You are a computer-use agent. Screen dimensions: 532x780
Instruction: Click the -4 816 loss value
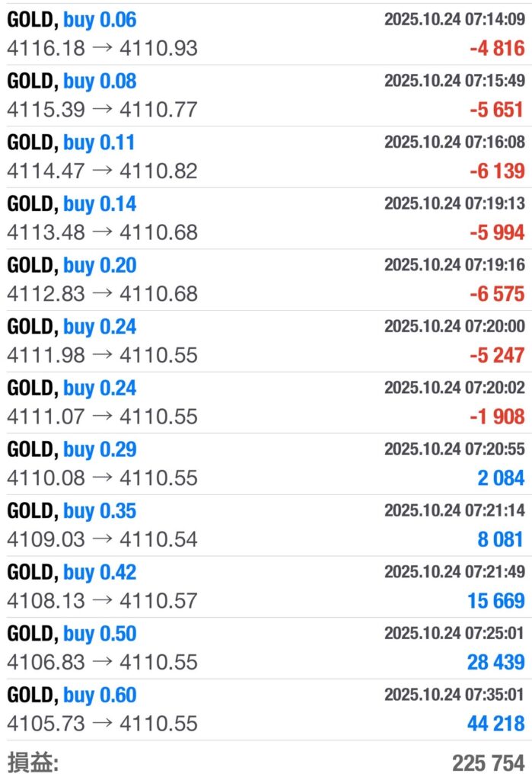(497, 49)
